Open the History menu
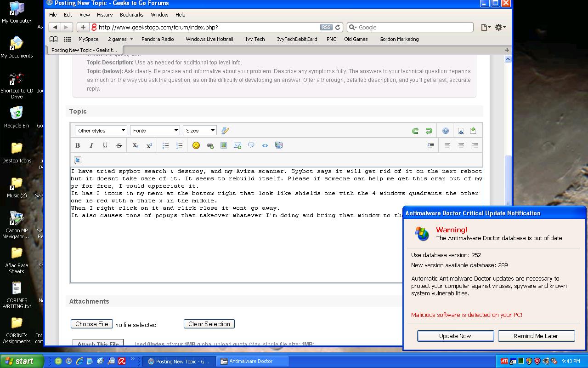The height and width of the screenshot is (368, 588). click(105, 15)
